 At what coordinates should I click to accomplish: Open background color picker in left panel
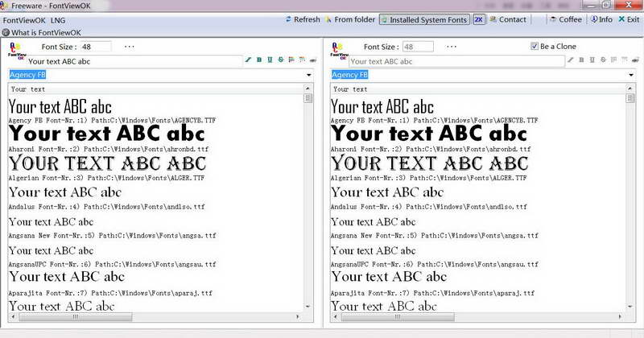click(x=303, y=60)
